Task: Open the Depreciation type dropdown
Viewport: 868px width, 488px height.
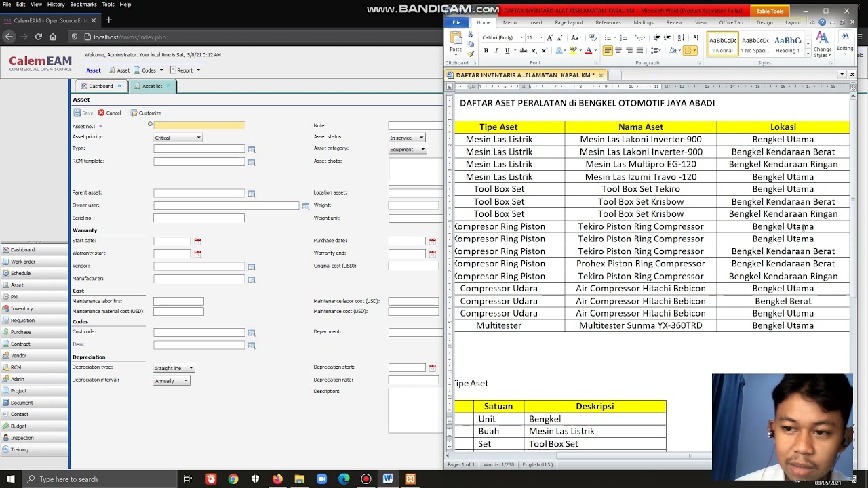Action: 174,368
